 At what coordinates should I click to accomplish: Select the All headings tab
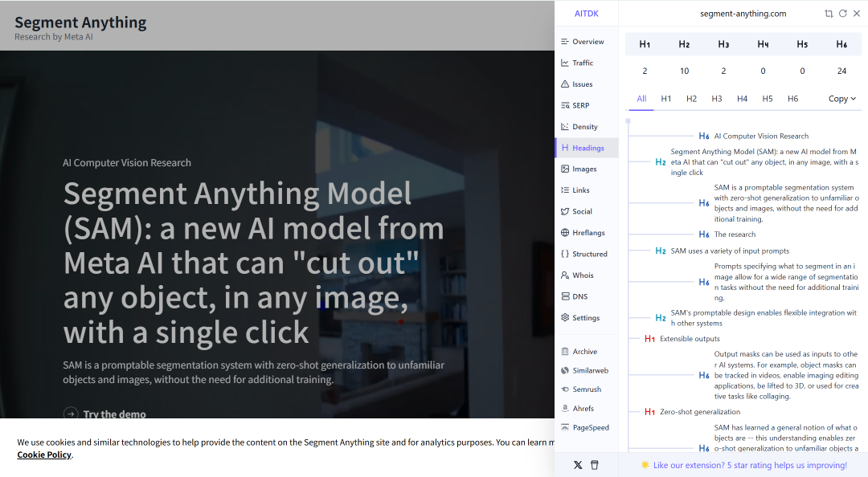tap(641, 99)
